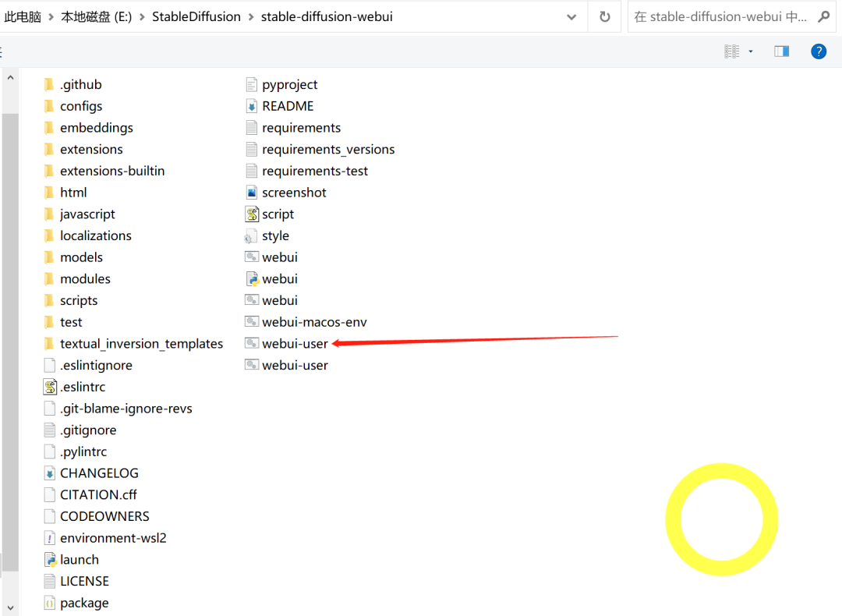Click the .eslintrc script file icon
This screenshot has width=842, height=616.
tap(50, 387)
